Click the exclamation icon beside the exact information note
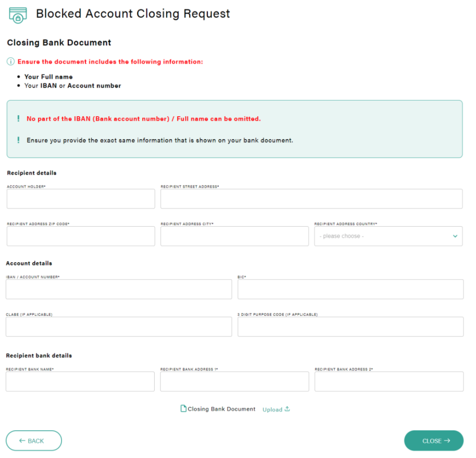Image resolution: width=476 pixels, height=458 pixels. pos(19,140)
